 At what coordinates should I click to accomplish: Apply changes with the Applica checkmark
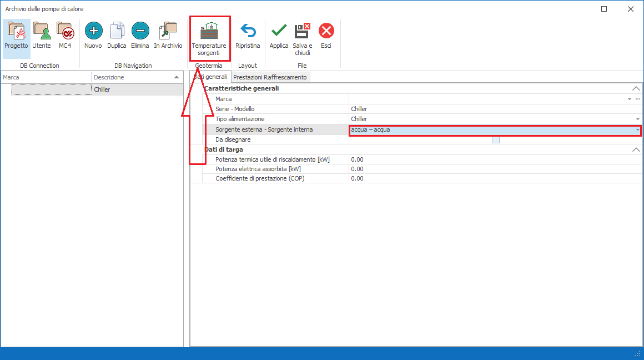[x=279, y=36]
